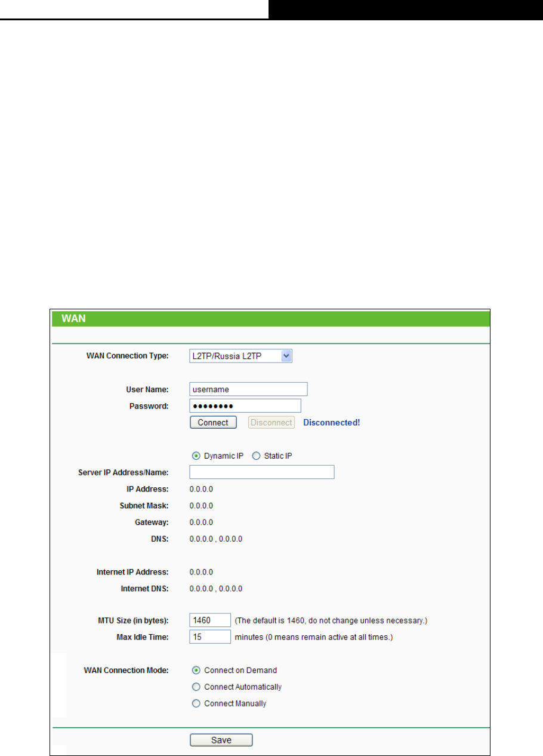Click the Disconnected! status text
The width and height of the screenshot is (543, 756).
tap(332, 423)
